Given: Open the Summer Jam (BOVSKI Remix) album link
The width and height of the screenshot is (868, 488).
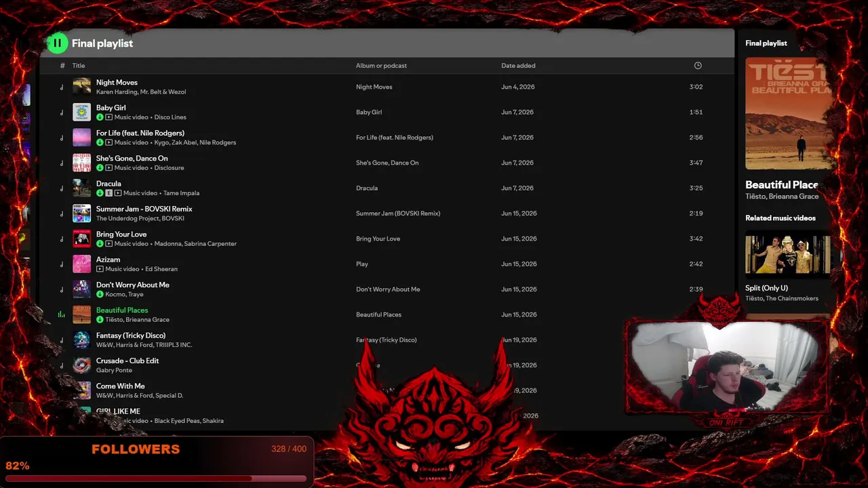Looking at the screenshot, I should coord(398,213).
